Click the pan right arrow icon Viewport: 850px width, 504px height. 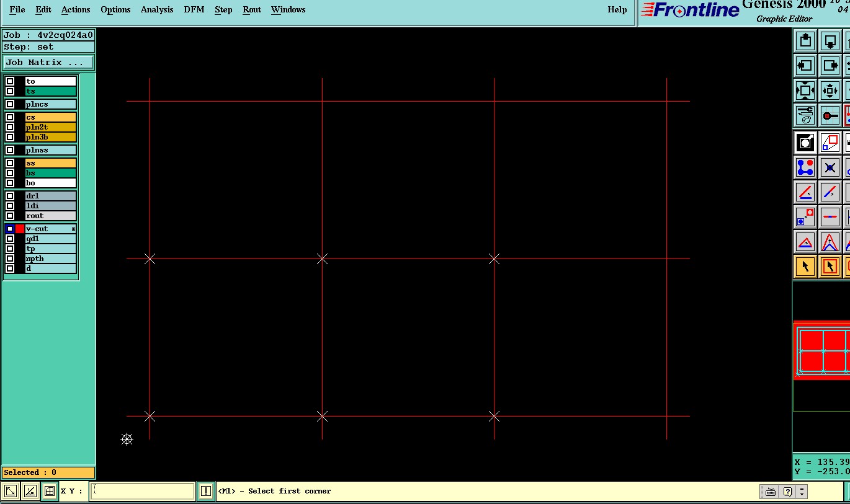(830, 66)
